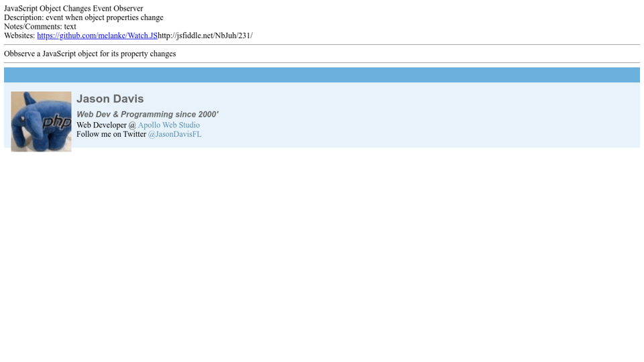This screenshot has width=644, height=362.
Task: Click the 'Notes/Comments: text' line
Action: click(x=40, y=27)
